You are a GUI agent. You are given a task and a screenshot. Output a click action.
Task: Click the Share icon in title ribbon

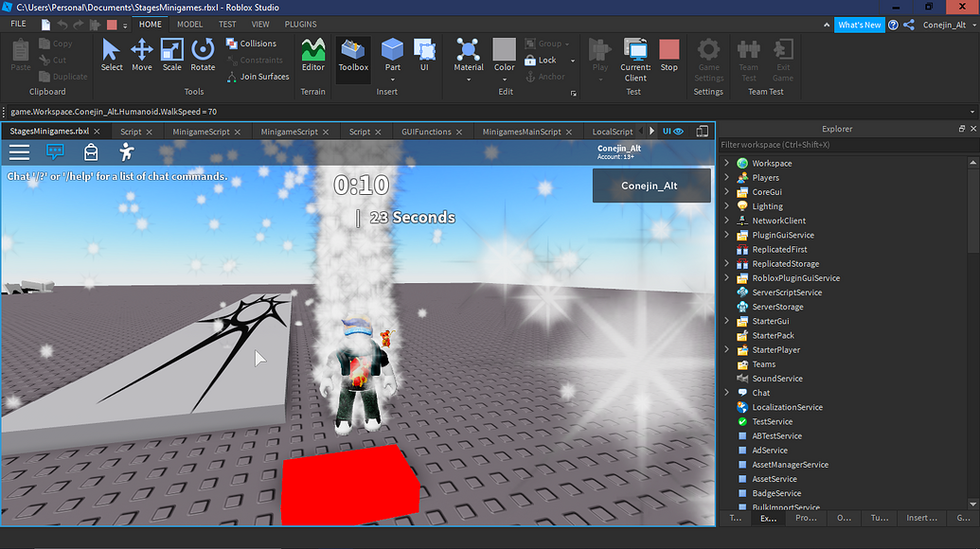point(909,25)
